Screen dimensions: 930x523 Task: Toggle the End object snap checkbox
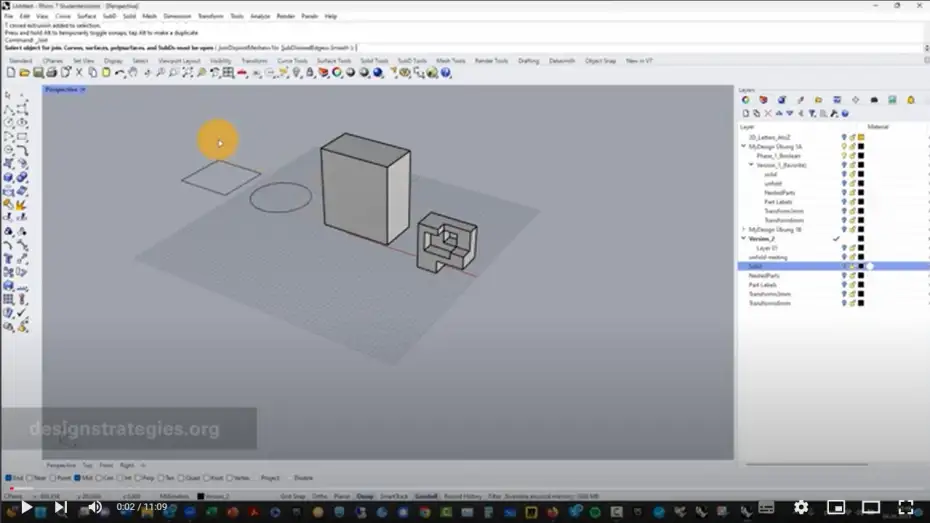8,477
